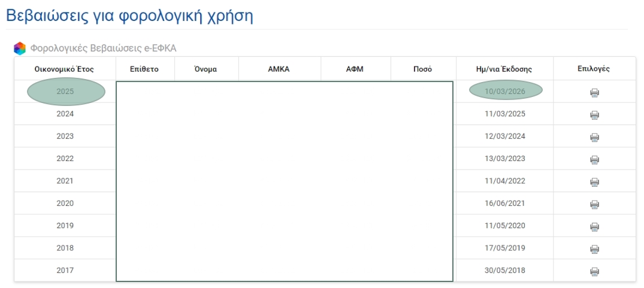Print the 2025 tax certificate
The image size is (644, 288).
[x=594, y=93]
